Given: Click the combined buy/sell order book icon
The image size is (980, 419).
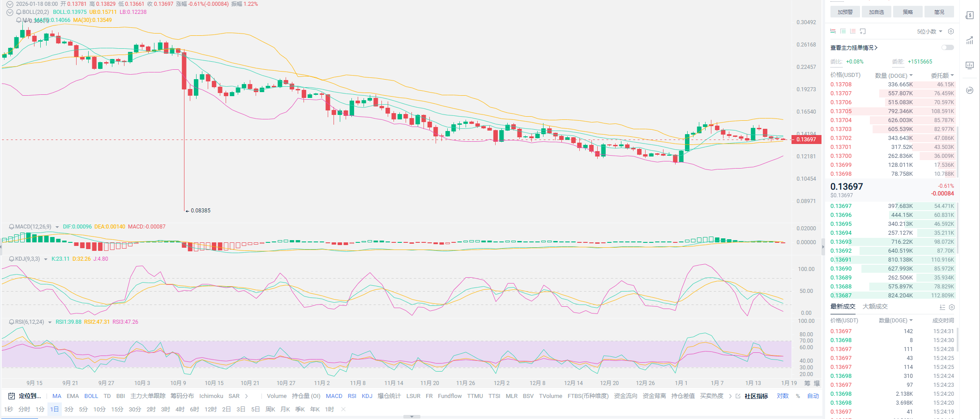Looking at the screenshot, I should (833, 31).
